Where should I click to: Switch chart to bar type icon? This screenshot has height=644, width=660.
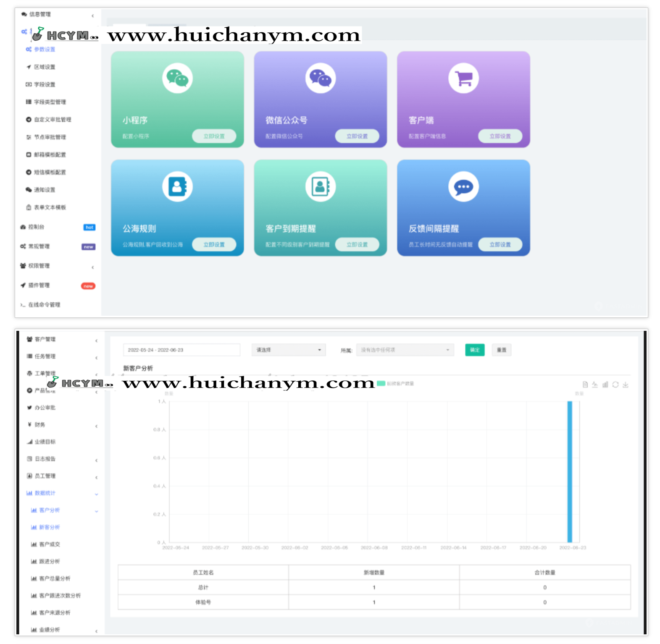605,385
